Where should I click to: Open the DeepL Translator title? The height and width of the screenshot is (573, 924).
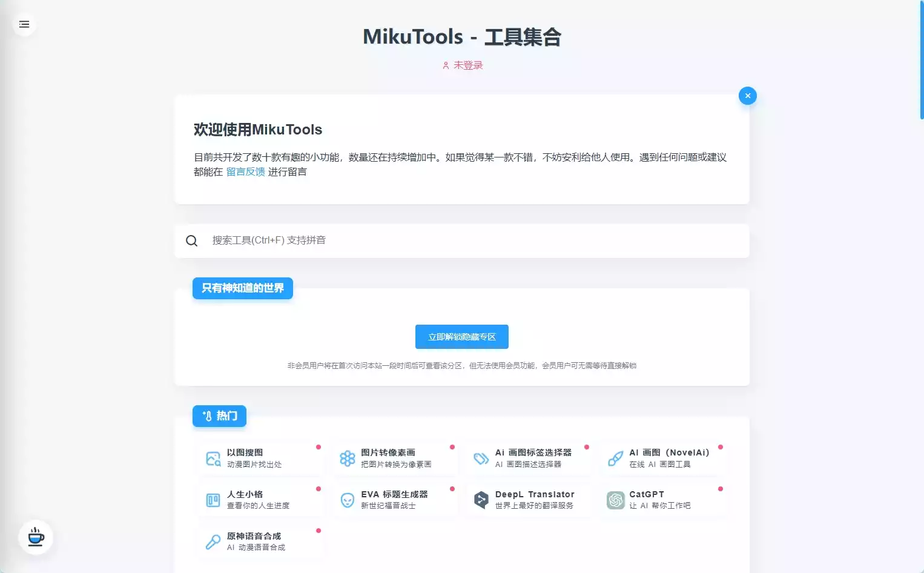point(535,494)
